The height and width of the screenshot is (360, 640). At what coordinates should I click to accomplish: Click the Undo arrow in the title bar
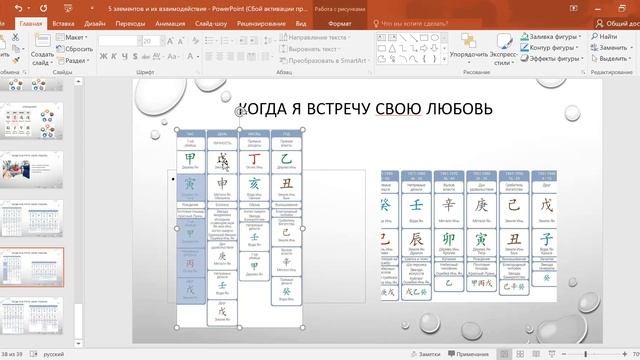18,8
